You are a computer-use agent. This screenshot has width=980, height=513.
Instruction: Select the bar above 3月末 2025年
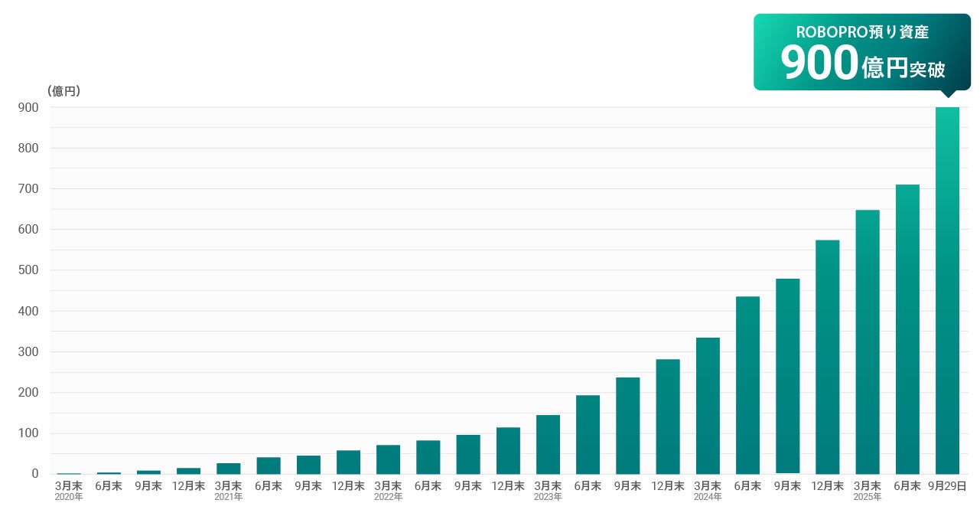868,341
